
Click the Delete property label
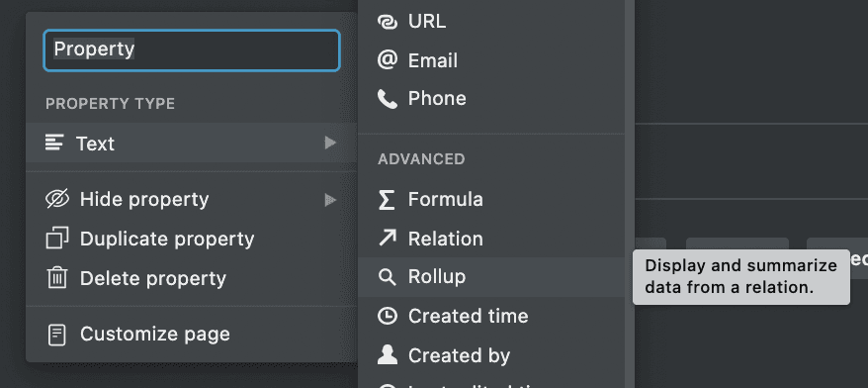pyautogui.click(x=153, y=278)
